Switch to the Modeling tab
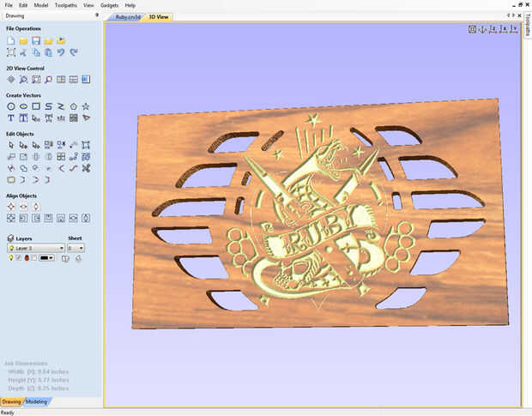Screen dimensions: 532x416 [37, 401]
